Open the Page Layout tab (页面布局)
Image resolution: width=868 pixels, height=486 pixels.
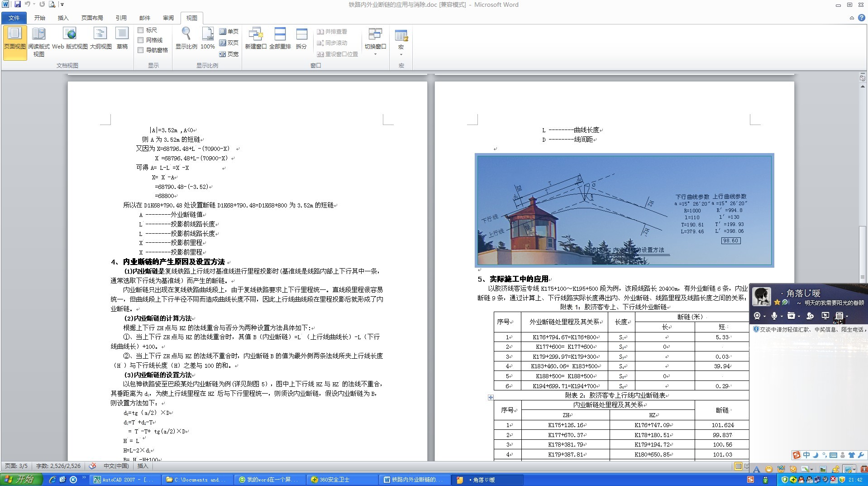pyautogui.click(x=92, y=18)
